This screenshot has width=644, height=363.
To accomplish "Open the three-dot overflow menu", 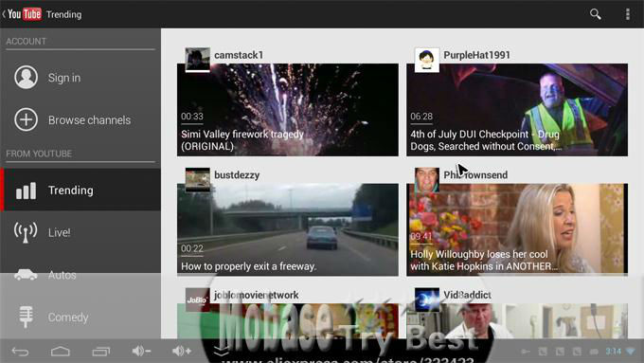I will click(x=628, y=14).
